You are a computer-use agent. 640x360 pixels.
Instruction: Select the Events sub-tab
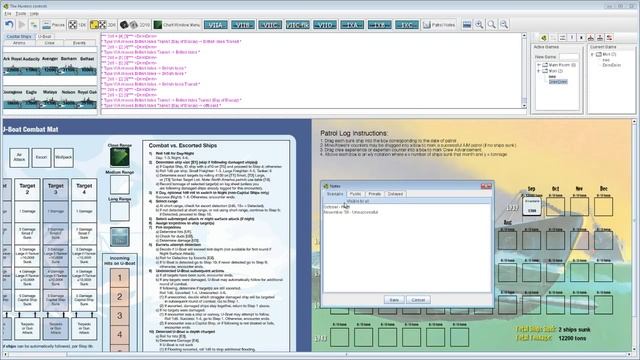point(79,43)
